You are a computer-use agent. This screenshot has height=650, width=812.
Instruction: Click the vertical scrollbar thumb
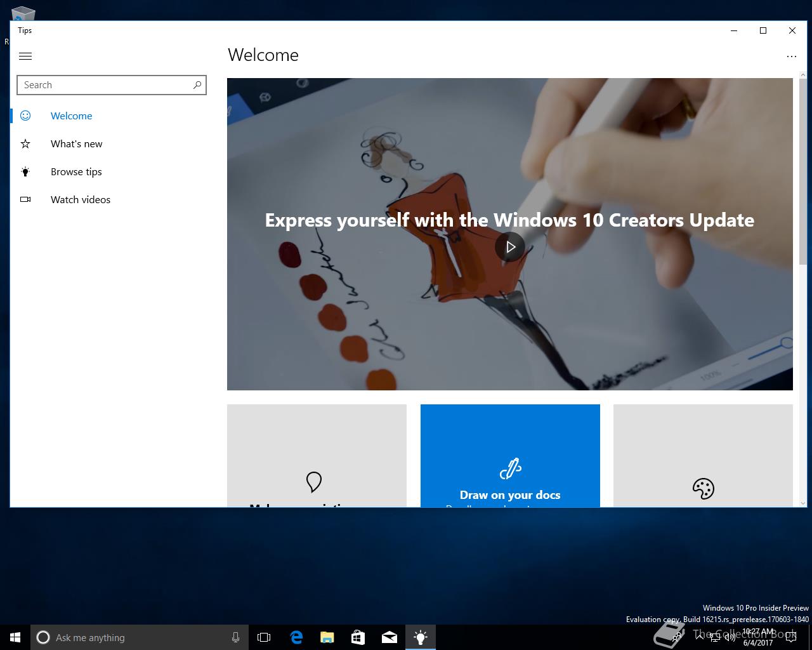[x=802, y=171]
